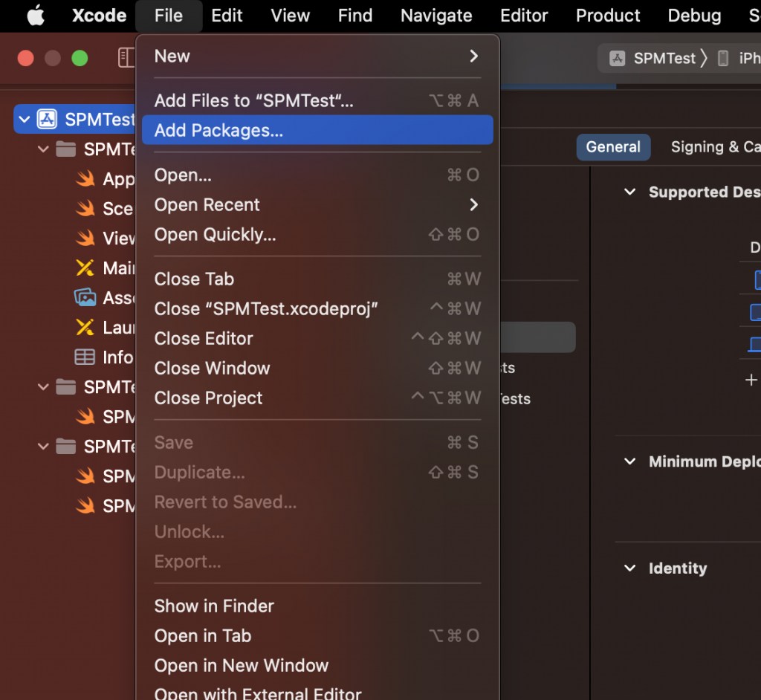Open the Navigate menu
Viewport: 761px width, 700px height.
pos(436,16)
